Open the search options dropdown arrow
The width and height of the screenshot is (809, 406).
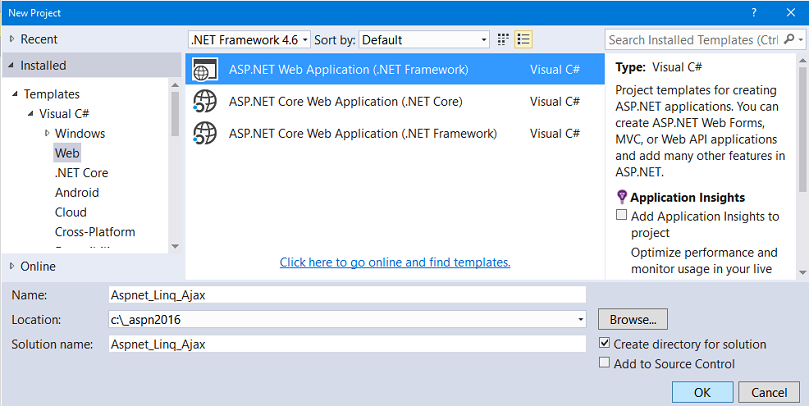[801, 40]
